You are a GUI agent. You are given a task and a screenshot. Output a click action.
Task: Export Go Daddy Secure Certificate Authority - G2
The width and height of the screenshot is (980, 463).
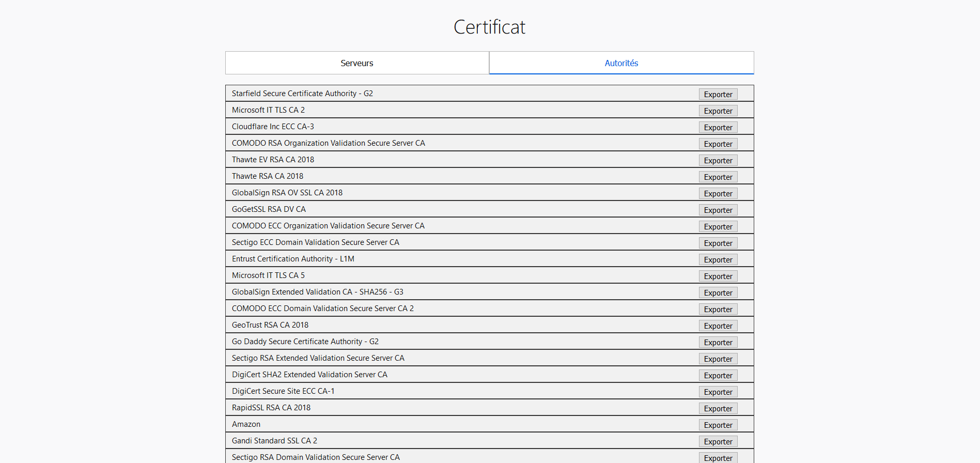pos(718,342)
